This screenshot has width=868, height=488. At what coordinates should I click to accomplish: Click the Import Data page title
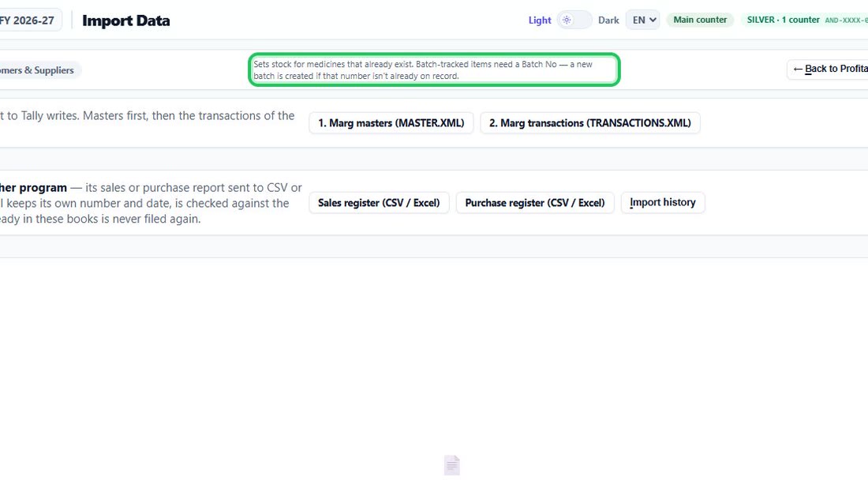126,21
